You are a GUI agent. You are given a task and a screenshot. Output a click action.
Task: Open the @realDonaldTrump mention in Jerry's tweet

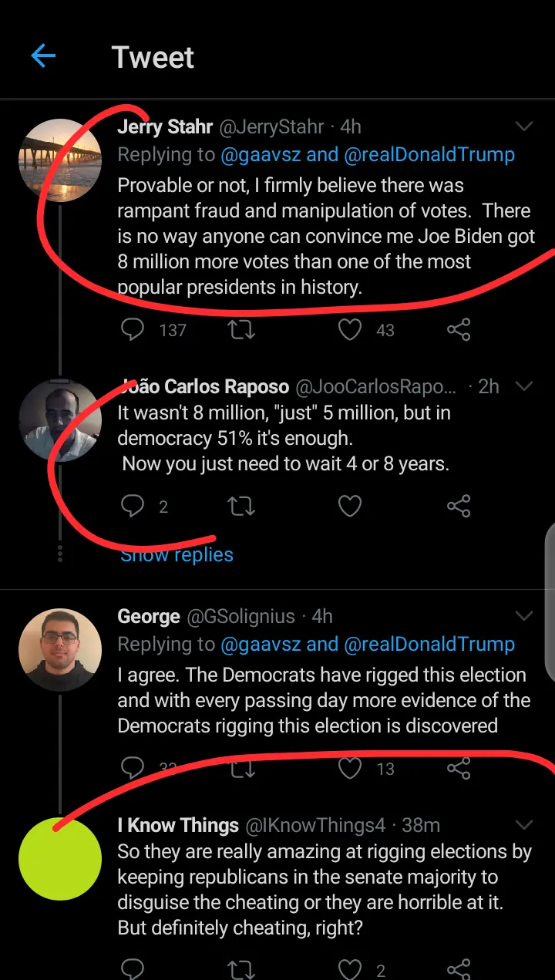point(429,154)
